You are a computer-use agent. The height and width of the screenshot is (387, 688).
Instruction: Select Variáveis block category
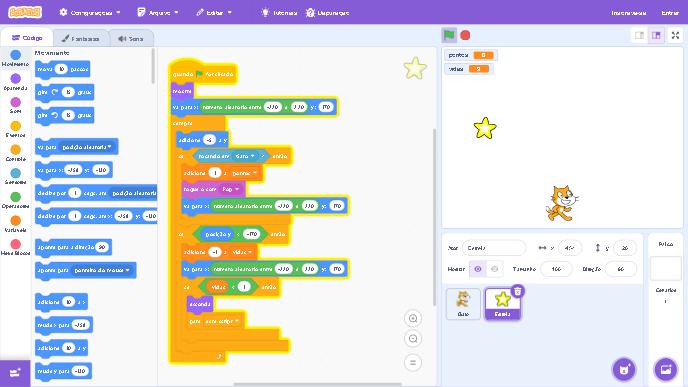tap(15, 224)
